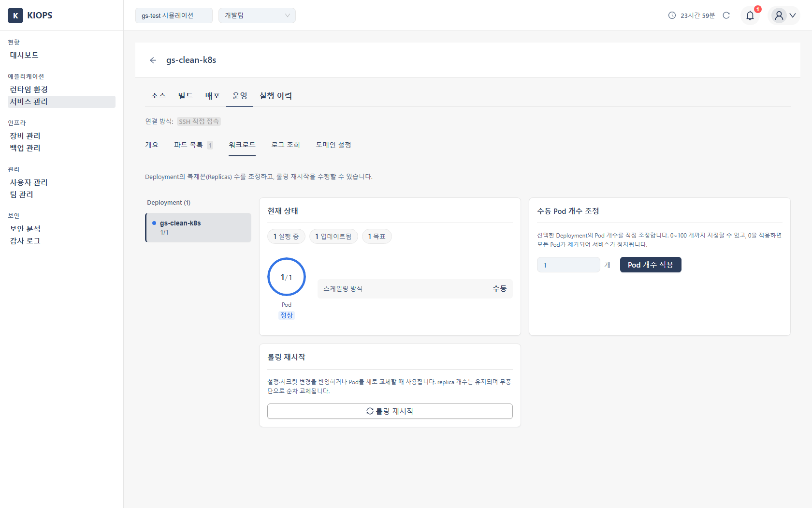This screenshot has width=812, height=508.
Task: Click the SSH 직접 접속 connection badge
Action: pos(199,121)
